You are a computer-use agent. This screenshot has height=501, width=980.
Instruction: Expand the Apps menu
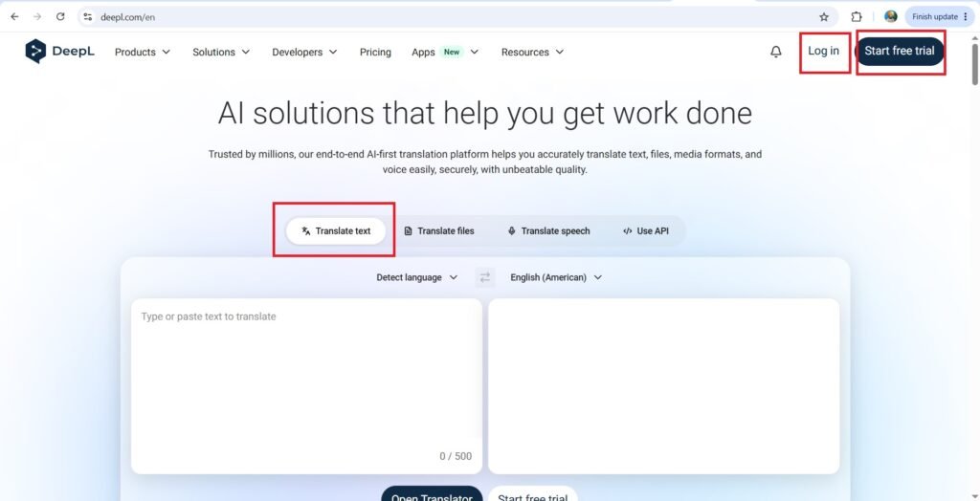(x=445, y=53)
